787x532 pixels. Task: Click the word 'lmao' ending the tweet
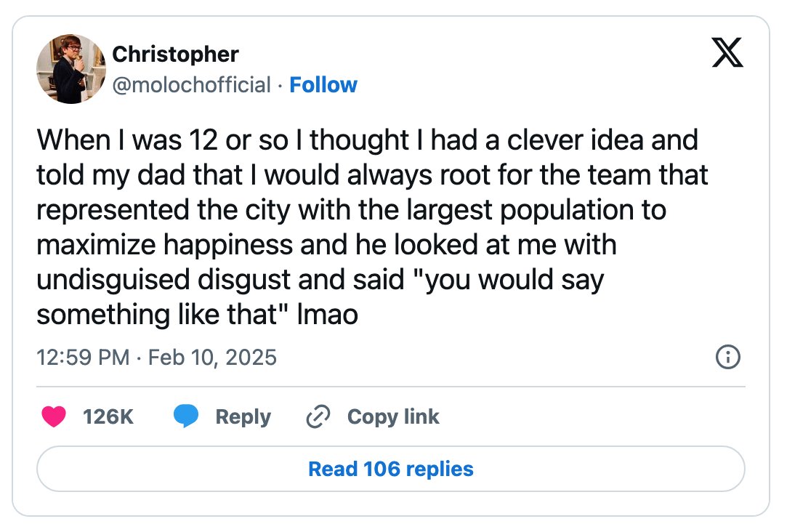point(328,315)
